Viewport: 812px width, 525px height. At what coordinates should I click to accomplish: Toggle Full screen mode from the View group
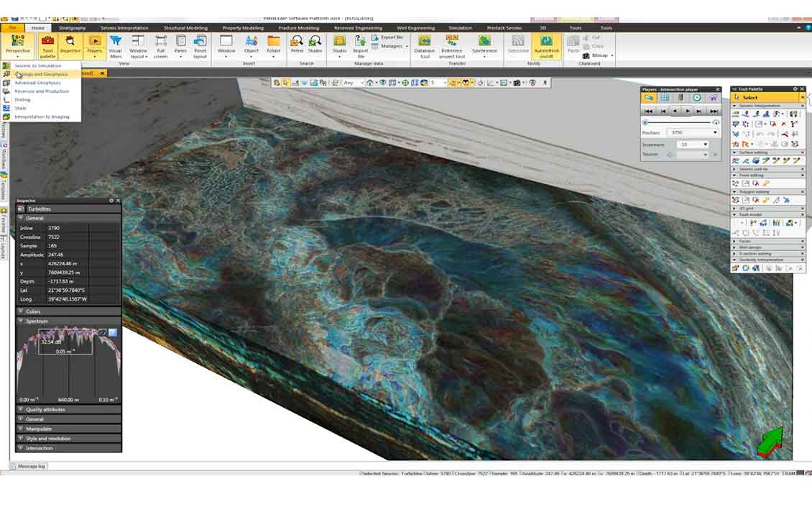pos(162,45)
